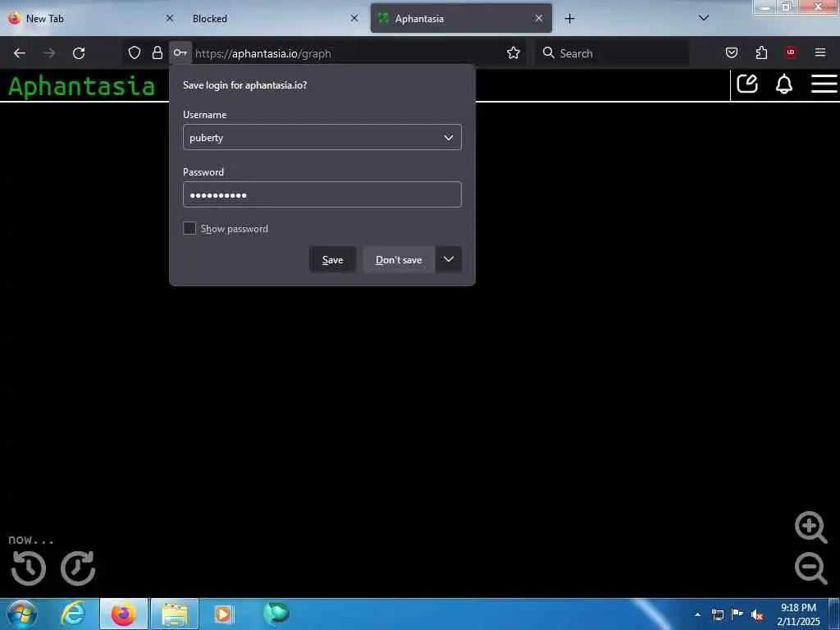The height and width of the screenshot is (630, 840).
Task: Step back in time with rewind clock icon
Action: [x=29, y=568]
